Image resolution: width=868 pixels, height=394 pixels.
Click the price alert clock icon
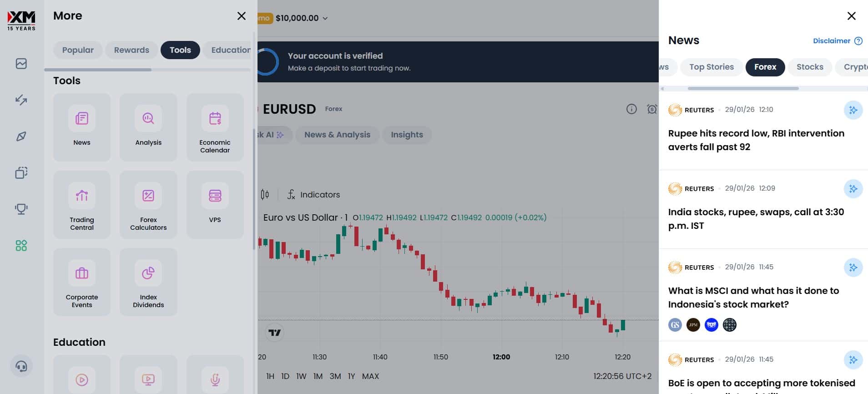[652, 109]
